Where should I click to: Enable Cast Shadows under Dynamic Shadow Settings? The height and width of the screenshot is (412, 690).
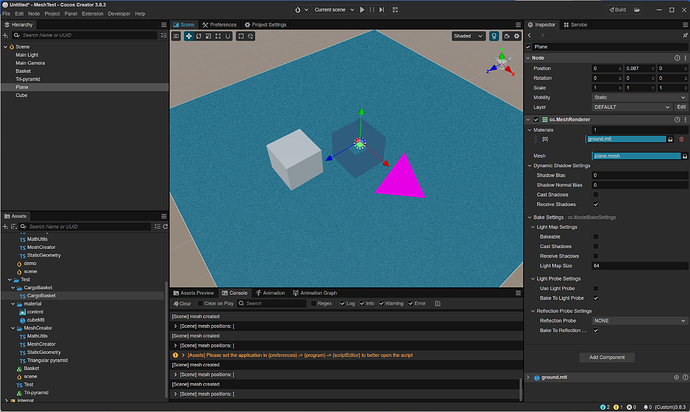595,195
